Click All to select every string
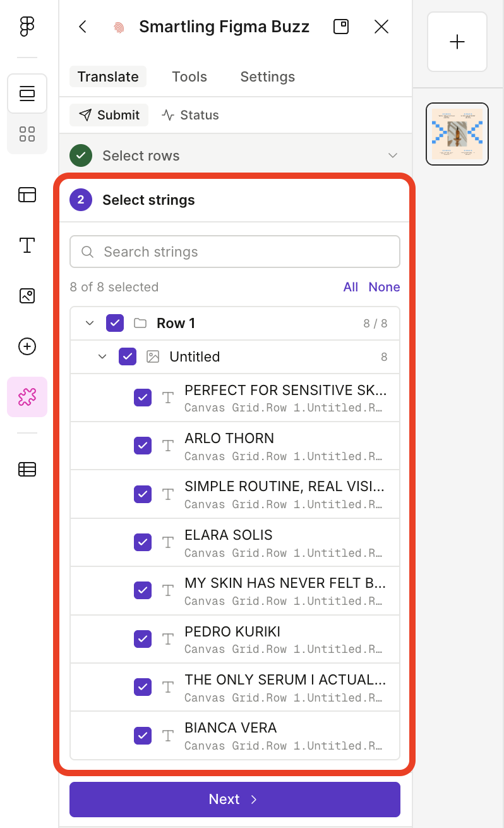Screen dimensions: 504x828 pyautogui.click(x=351, y=287)
